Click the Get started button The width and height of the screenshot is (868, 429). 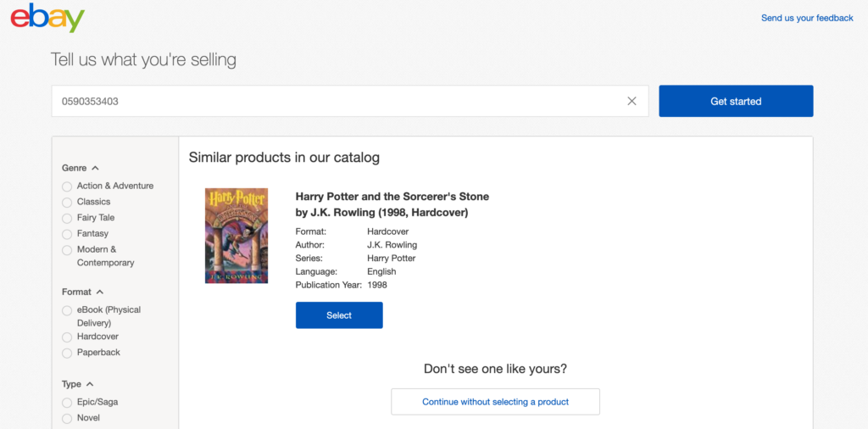tap(736, 101)
